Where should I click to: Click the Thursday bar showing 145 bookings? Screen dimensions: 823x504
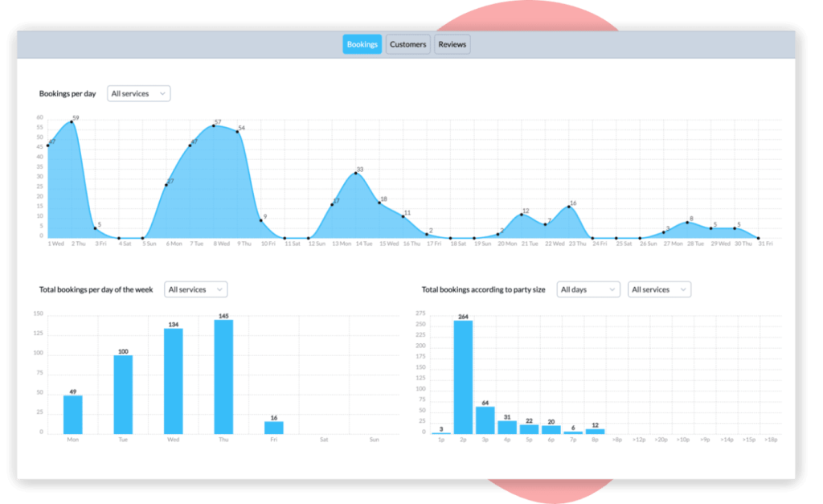[223, 378]
